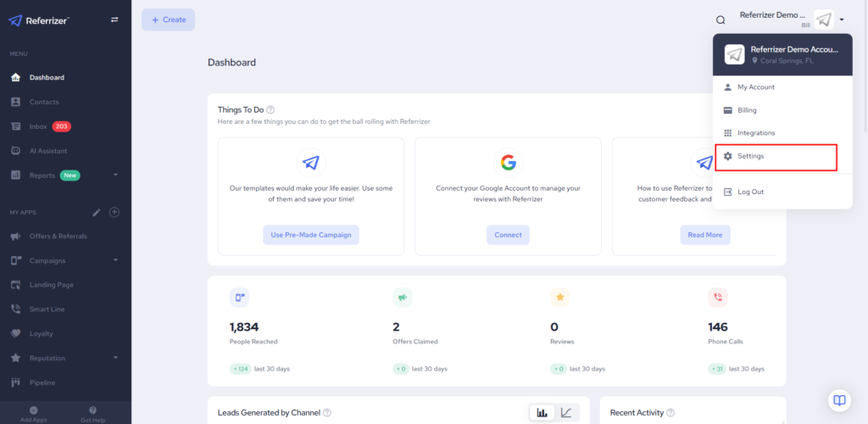868x424 pixels.
Task: Collapse the account dropdown arrow
Action: pyautogui.click(x=842, y=20)
